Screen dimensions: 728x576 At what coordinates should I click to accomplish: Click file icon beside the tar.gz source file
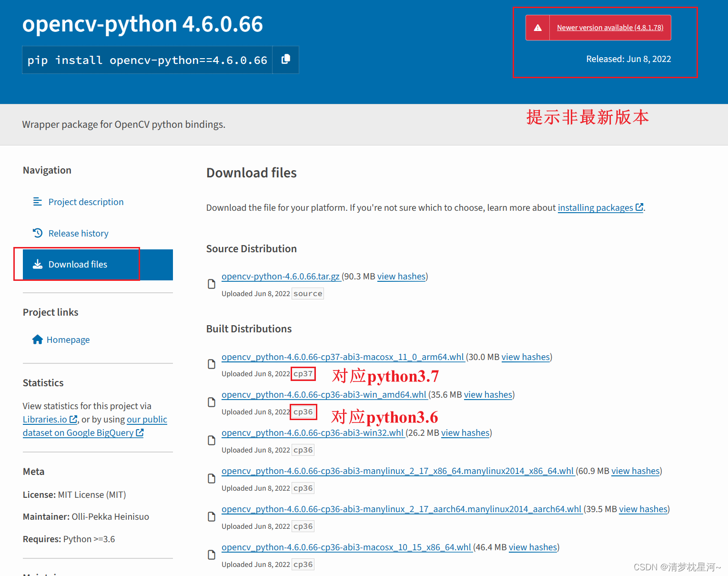[x=212, y=284]
